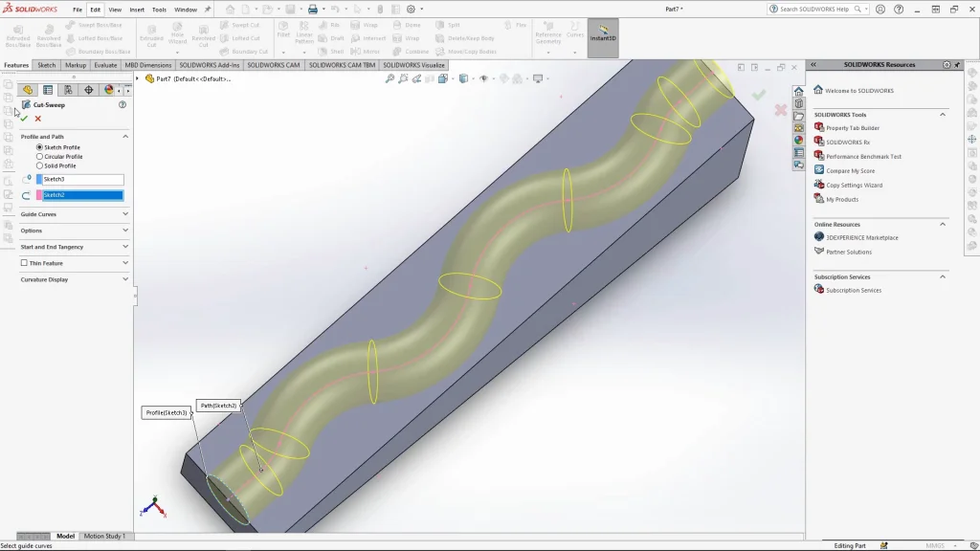Image resolution: width=980 pixels, height=551 pixels.
Task: Choose the Circular Profile option
Action: (x=39, y=157)
